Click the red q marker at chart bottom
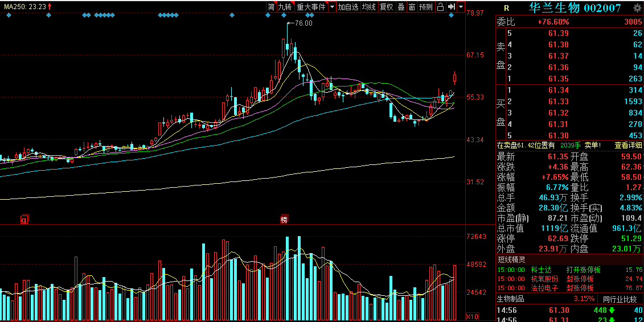This screenshot has height=322, width=644. (24, 220)
